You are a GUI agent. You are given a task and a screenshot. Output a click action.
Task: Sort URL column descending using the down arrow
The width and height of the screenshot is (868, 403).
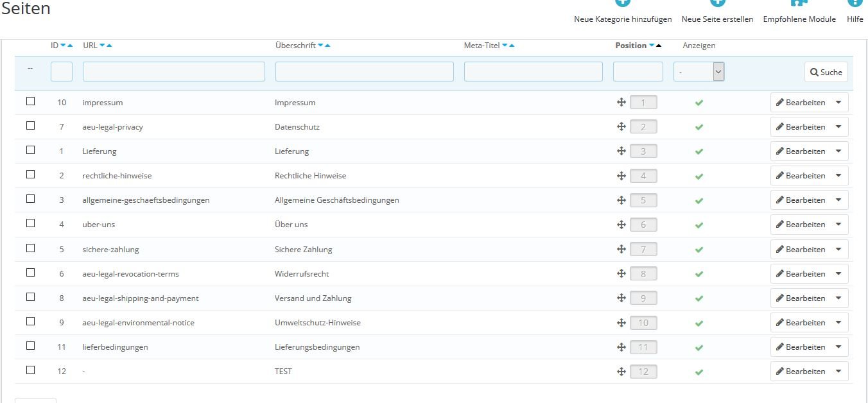pos(102,45)
